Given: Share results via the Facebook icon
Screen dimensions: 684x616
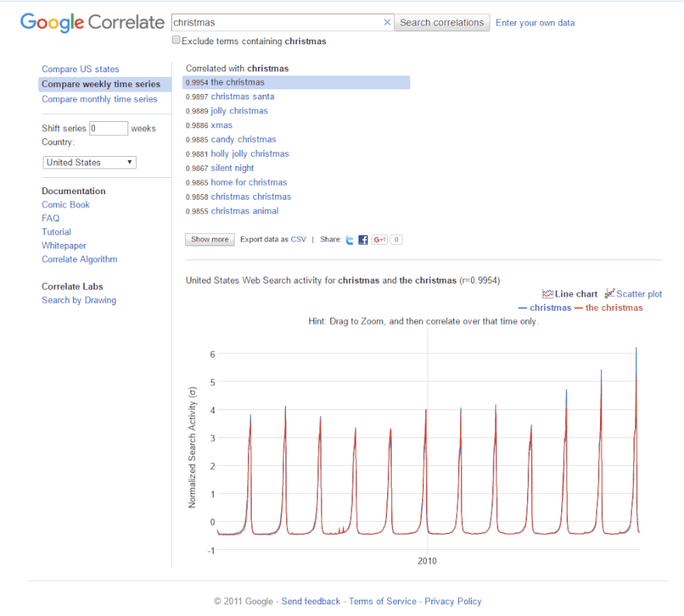Looking at the screenshot, I should tap(363, 240).
